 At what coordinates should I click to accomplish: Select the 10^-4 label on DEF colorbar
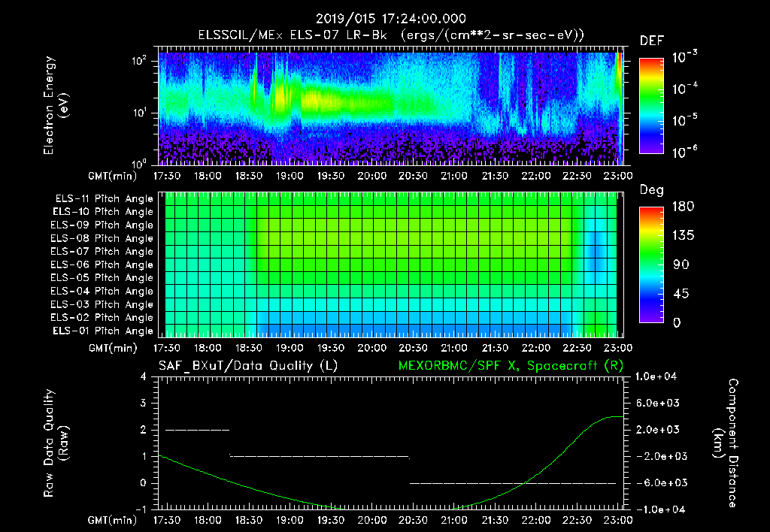(x=684, y=89)
